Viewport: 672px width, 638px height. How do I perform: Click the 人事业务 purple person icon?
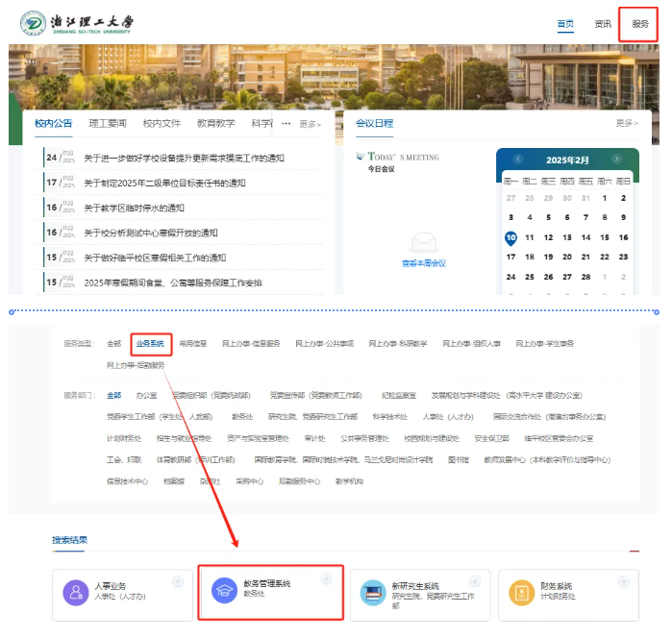pyautogui.click(x=76, y=592)
